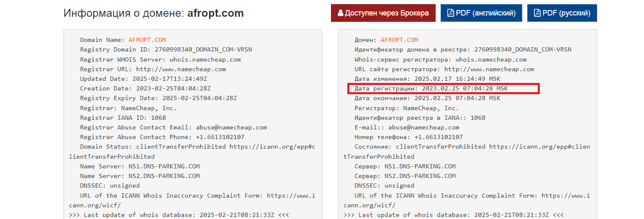Open the AFROPT.COM link in Russian WHOIS panel
This screenshot has height=219, width=644.
(x=399, y=40)
